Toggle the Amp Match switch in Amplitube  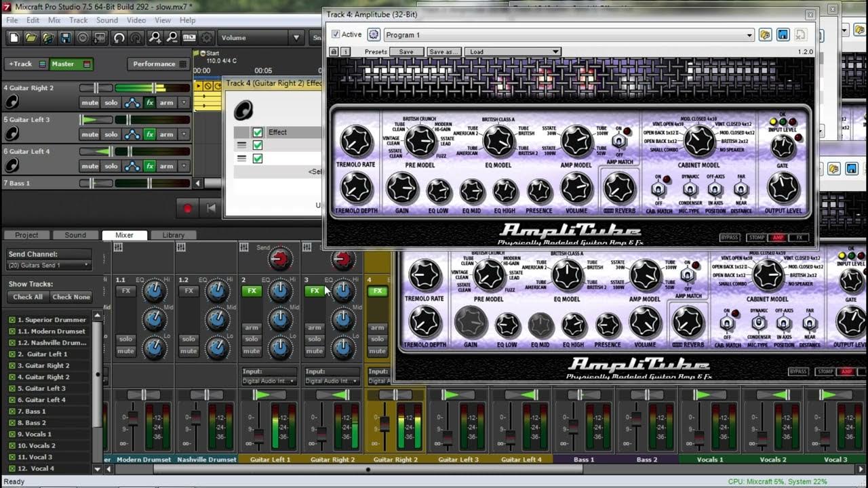pos(618,141)
